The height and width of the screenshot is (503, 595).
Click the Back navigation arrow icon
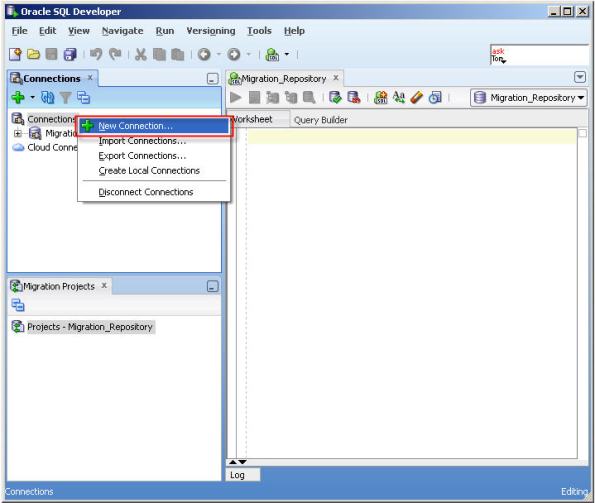click(x=204, y=55)
